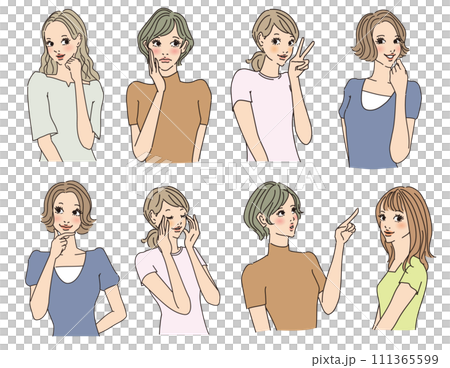450x368 pixels.
Task: Select the long wavy blonde-haired woman in grey top
Action: [65, 85]
